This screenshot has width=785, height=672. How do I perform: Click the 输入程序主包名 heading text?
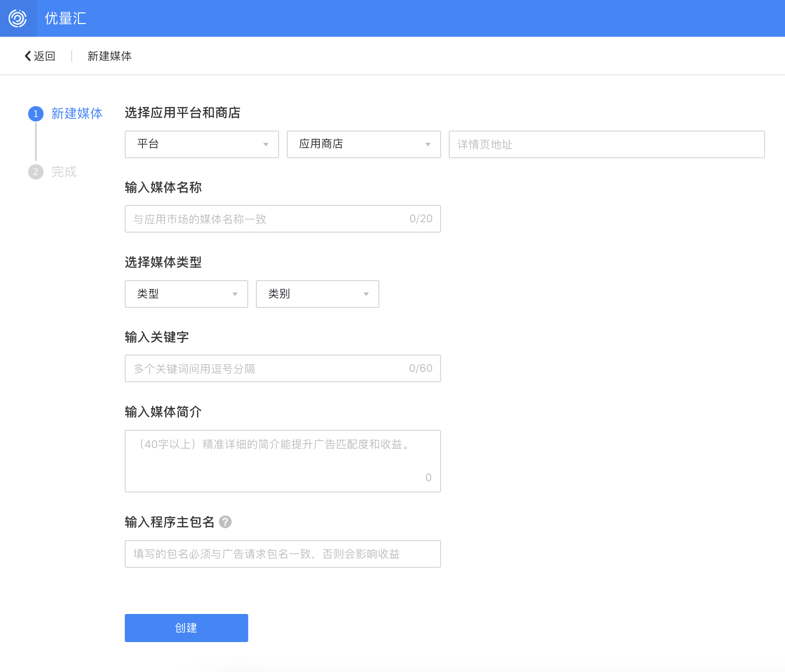point(169,522)
